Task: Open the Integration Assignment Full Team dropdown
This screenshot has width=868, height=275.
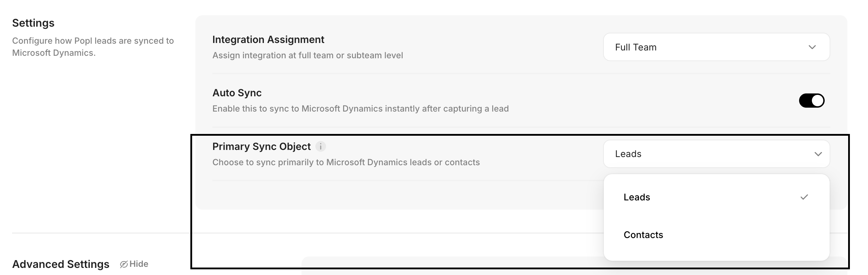Action: (716, 47)
